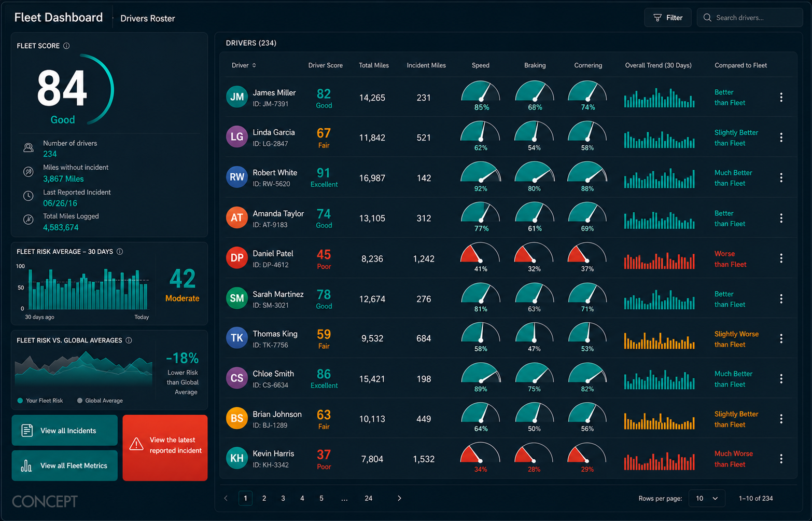The image size is (812, 521).
Task: Open the Daniel Patel row options menu
Action: tap(781, 258)
